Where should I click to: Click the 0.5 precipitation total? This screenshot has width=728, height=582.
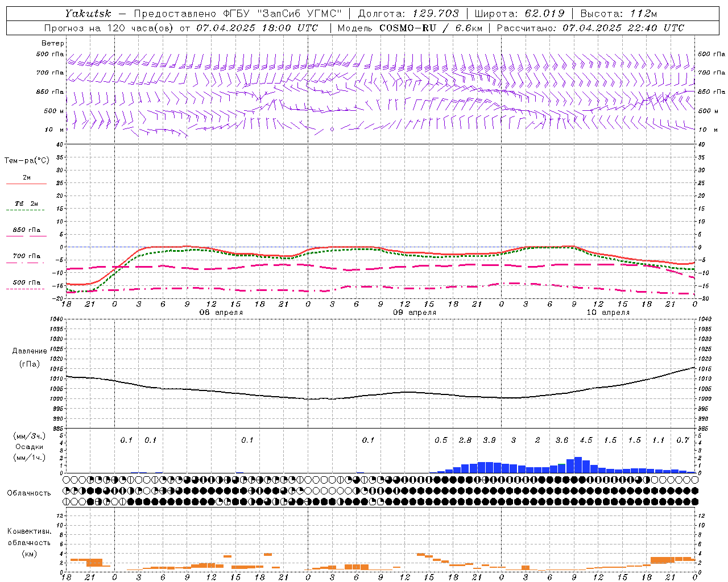click(x=441, y=440)
